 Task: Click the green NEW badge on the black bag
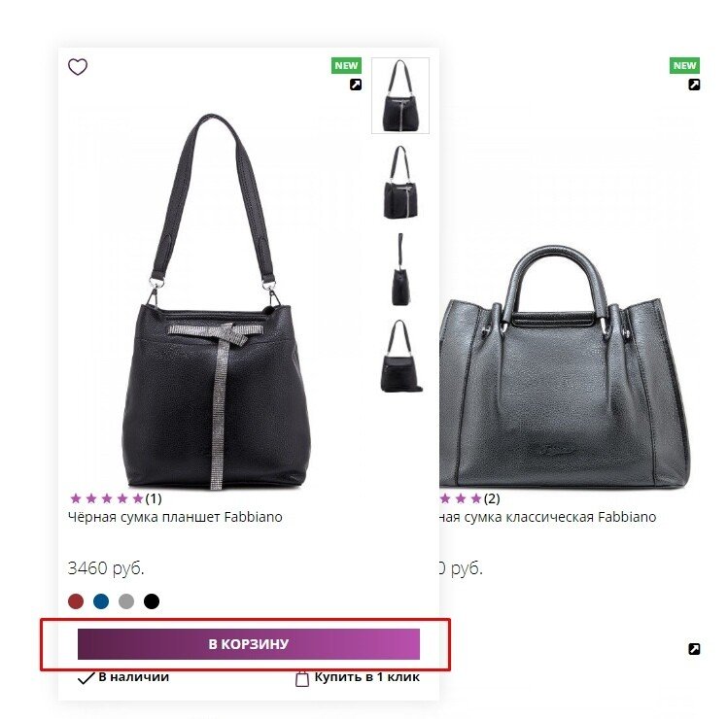point(346,66)
